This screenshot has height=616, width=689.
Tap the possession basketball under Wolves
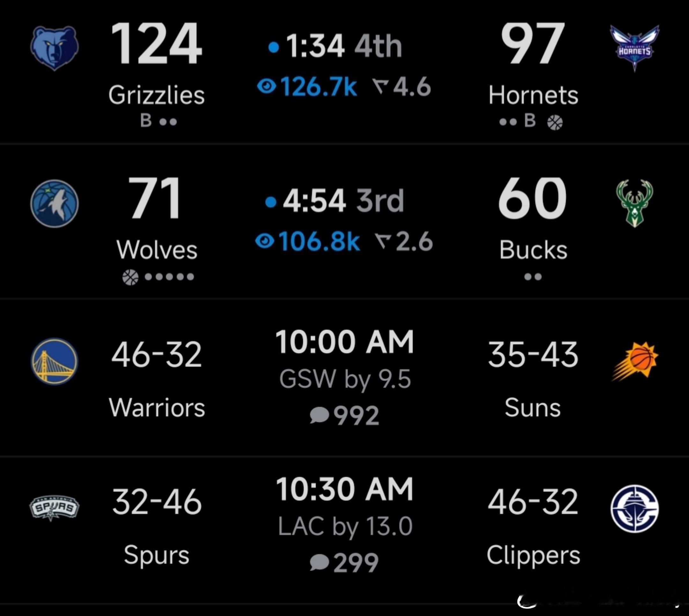coord(130,277)
